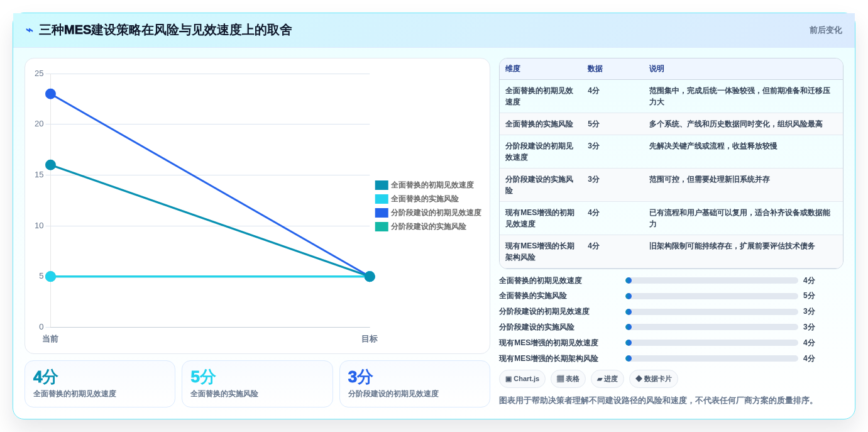Click progress bar for 现有MES增强的初期见效速度
Viewport: 868px width, 432px height.
pos(711,343)
